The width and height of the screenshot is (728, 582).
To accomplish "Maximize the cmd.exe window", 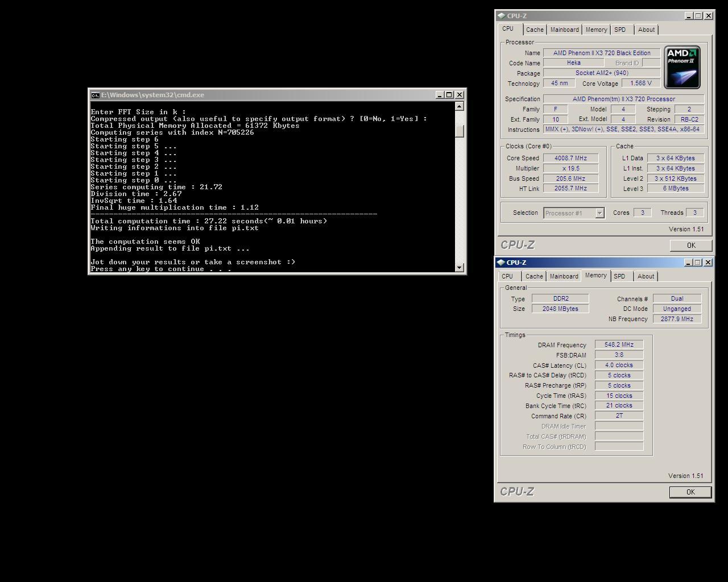I will pos(449,95).
